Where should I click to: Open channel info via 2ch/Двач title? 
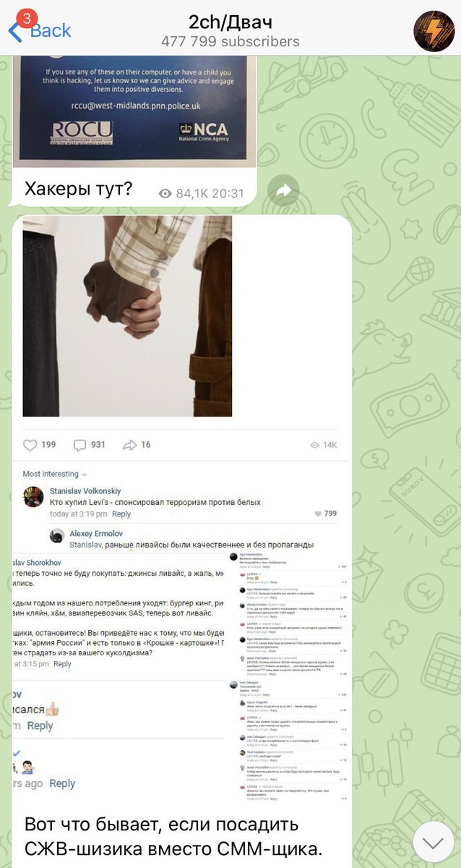click(x=231, y=21)
